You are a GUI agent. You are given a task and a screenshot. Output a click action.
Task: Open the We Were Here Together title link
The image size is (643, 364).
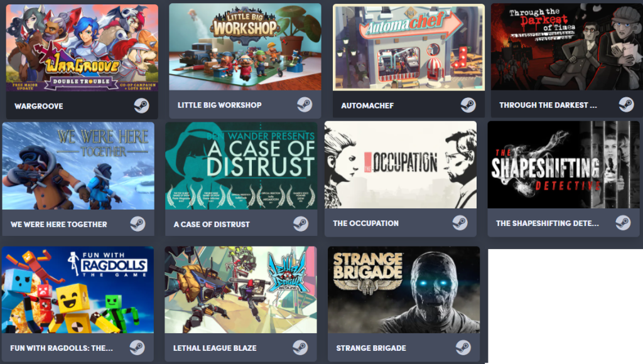[x=58, y=224]
